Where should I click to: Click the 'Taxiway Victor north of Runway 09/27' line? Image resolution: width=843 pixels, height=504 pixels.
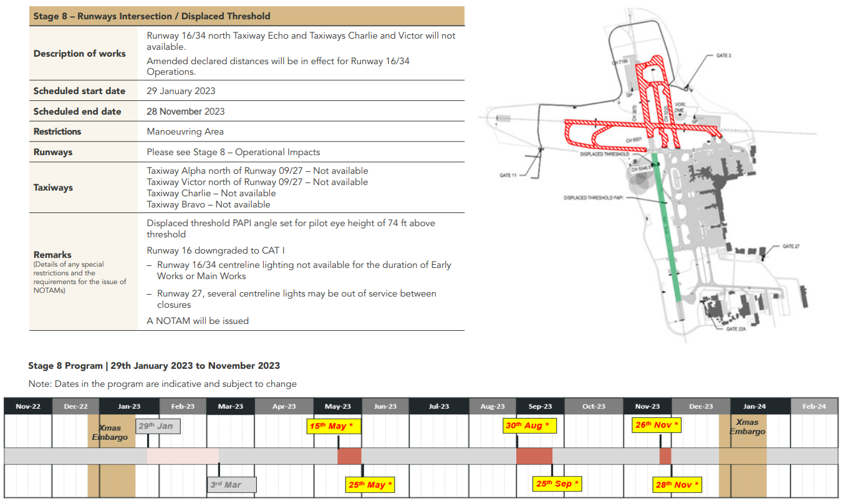pyautogui.click(x=258, y=182)
